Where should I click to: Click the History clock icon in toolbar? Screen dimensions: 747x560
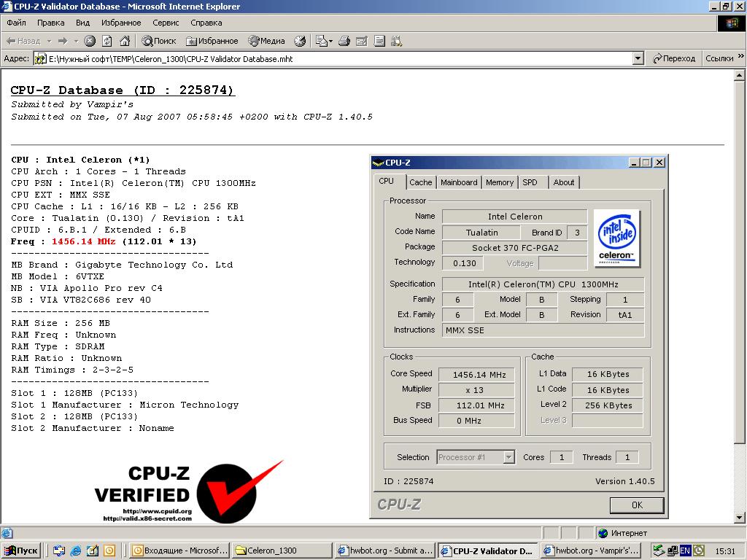point(300,41)
